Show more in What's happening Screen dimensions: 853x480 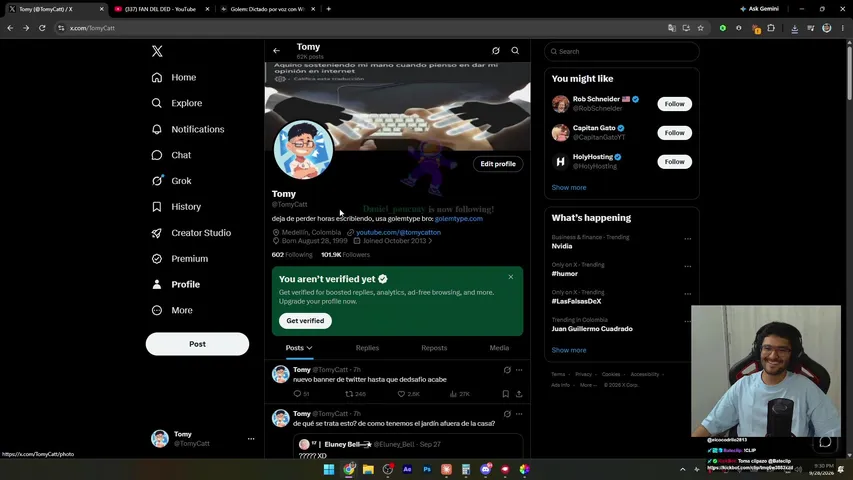tap(568, 350)
